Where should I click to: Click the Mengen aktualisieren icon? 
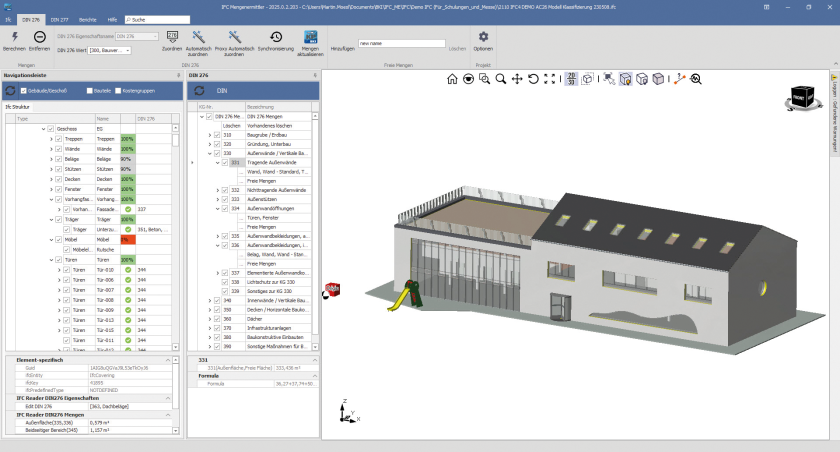[310, 37]
